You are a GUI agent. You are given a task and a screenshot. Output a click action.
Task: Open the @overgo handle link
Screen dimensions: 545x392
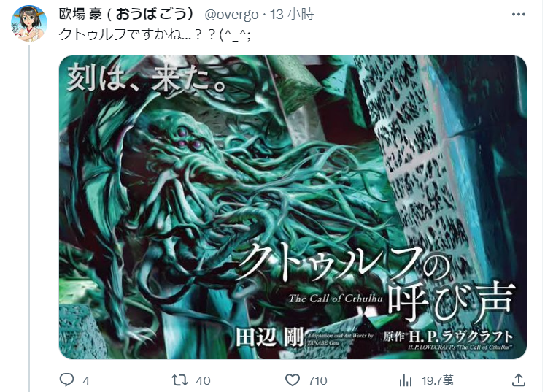pyautogui.click(x=231, y=15)
